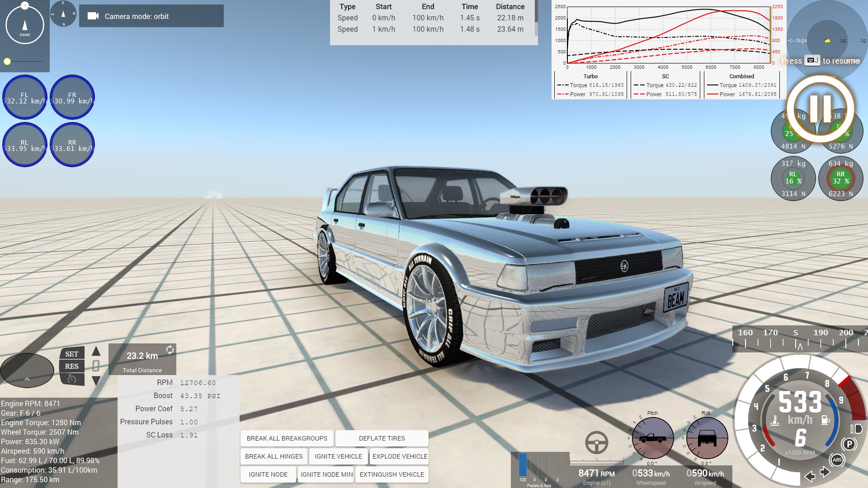
Task: Click the 'SC' legend box in torque graph
Action: 665,85
